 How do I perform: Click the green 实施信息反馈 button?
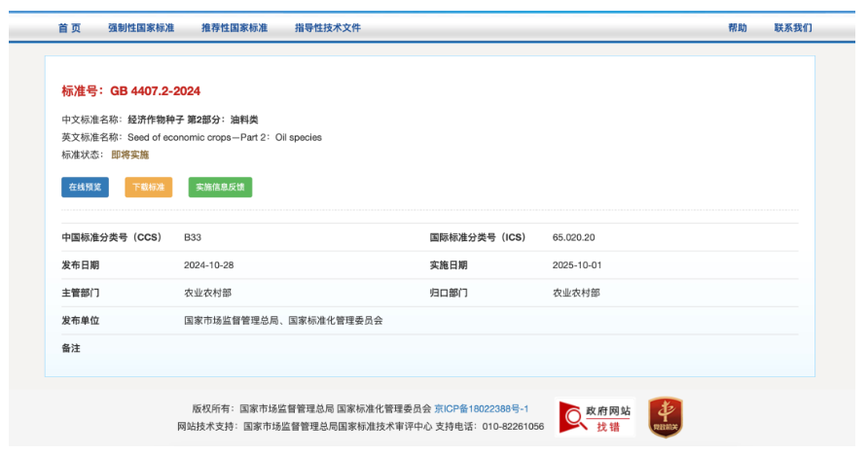pos(220,188)
